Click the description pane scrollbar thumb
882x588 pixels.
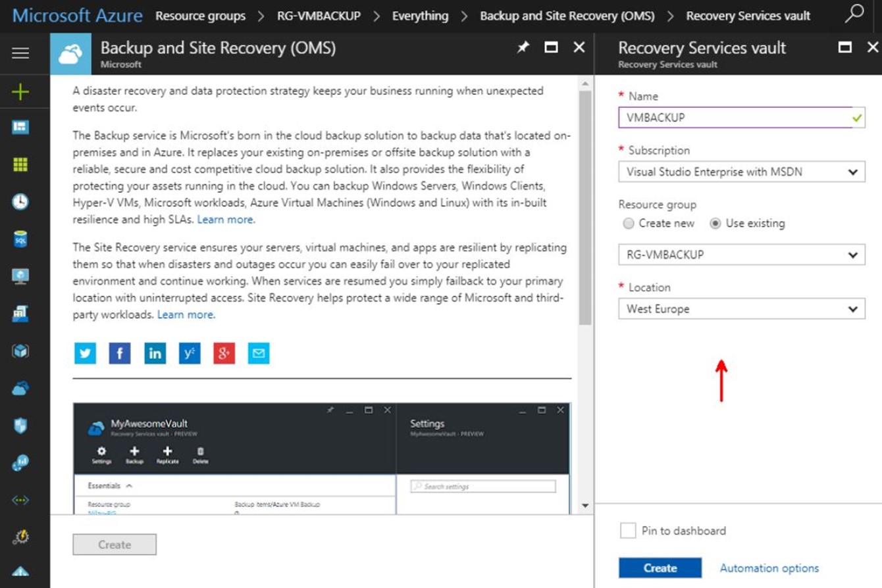(584, 207)
